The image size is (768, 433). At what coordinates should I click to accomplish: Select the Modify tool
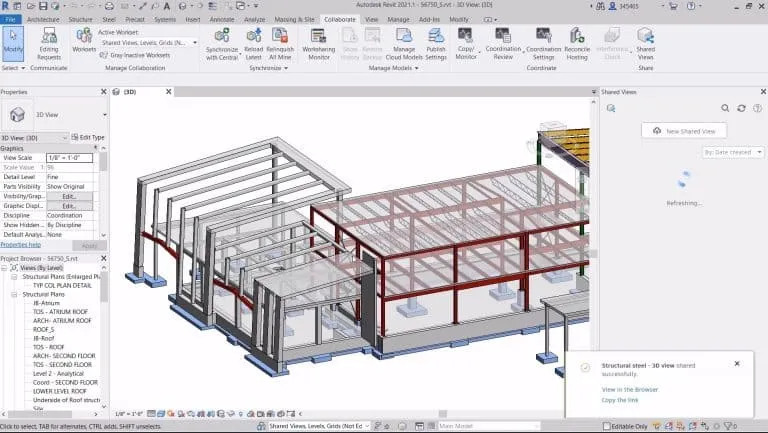[13, 44]
